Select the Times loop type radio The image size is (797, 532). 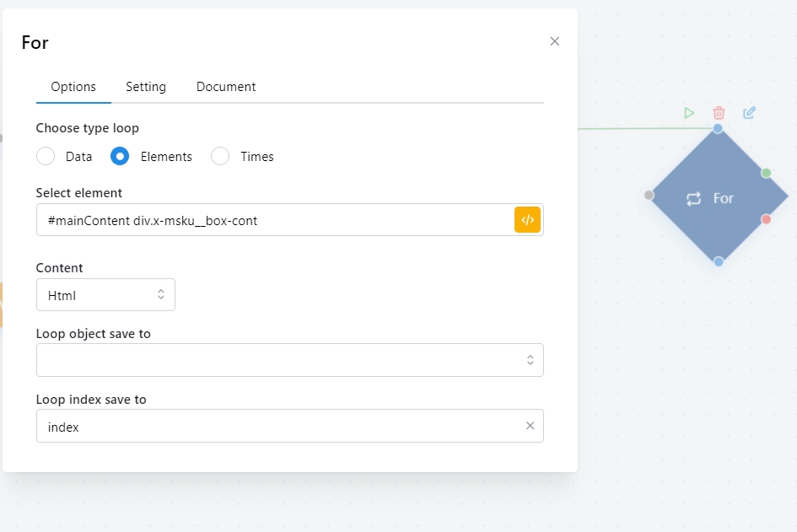(220, 157)
